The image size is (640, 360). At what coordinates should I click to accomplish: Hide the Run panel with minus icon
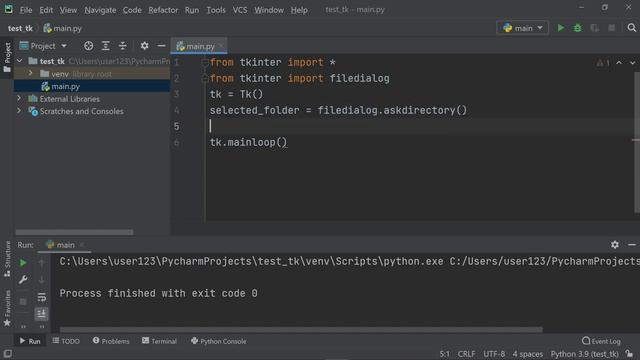632,244
